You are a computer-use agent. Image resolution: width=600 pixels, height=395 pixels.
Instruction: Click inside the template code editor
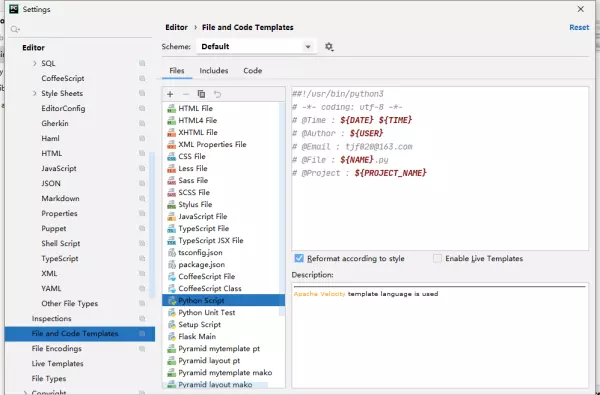click(440, 168)
